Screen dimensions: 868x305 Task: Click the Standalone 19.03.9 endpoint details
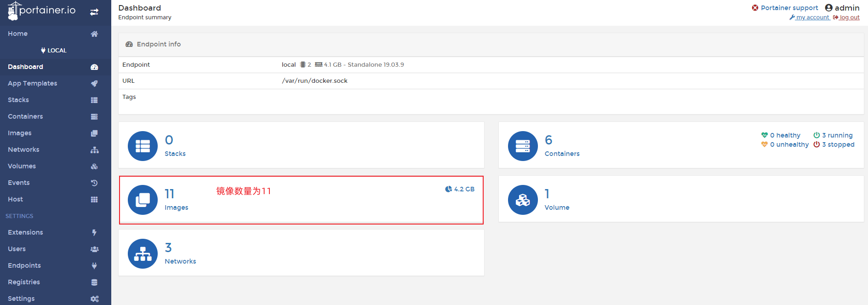coord(376,64)
